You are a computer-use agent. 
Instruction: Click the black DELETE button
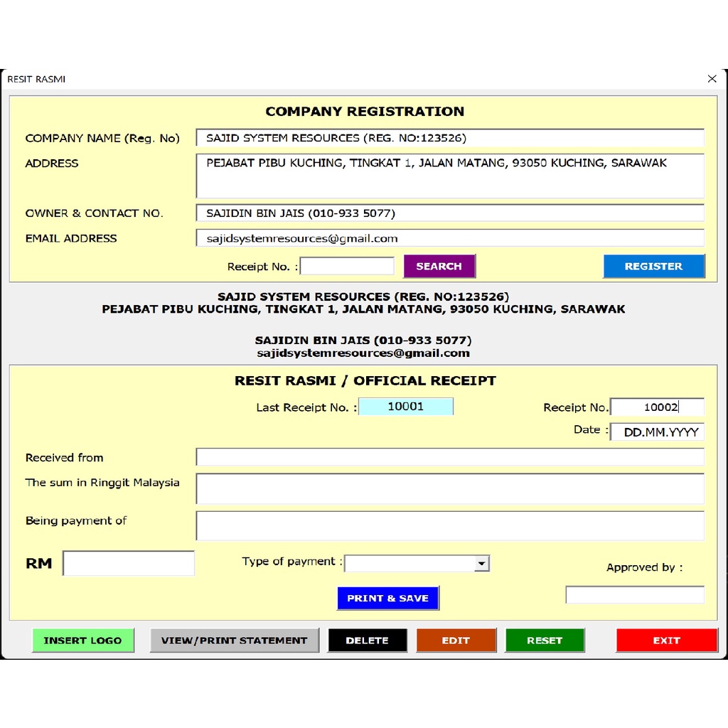(x=367, y=640)
